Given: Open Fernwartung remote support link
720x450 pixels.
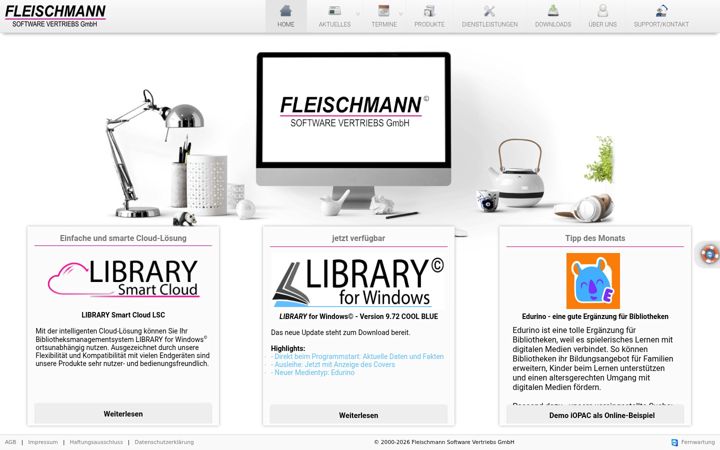Looking at the screenshot, I should pyautogui.click(x=693, y=442).
